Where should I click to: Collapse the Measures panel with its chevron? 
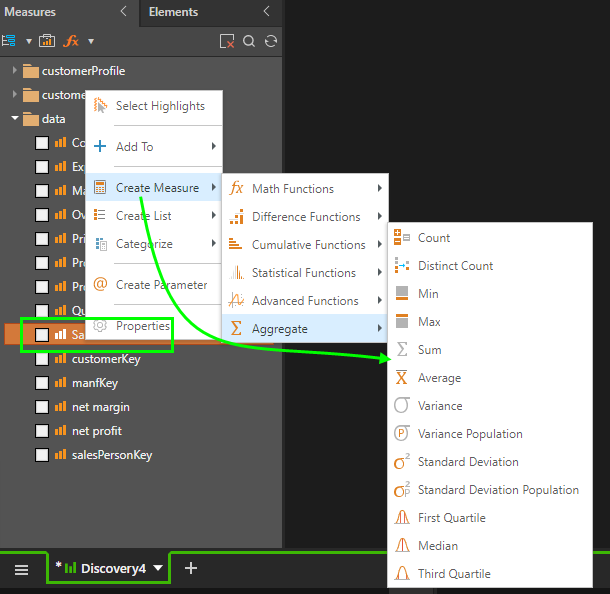pos(123,12)
